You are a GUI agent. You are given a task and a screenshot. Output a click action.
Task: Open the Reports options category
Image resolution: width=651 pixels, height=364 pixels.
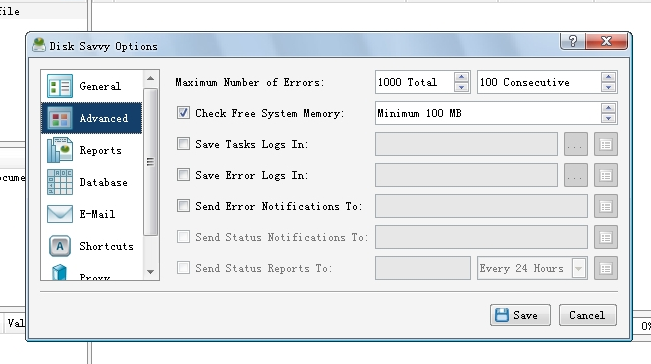(x=92, y=150)
